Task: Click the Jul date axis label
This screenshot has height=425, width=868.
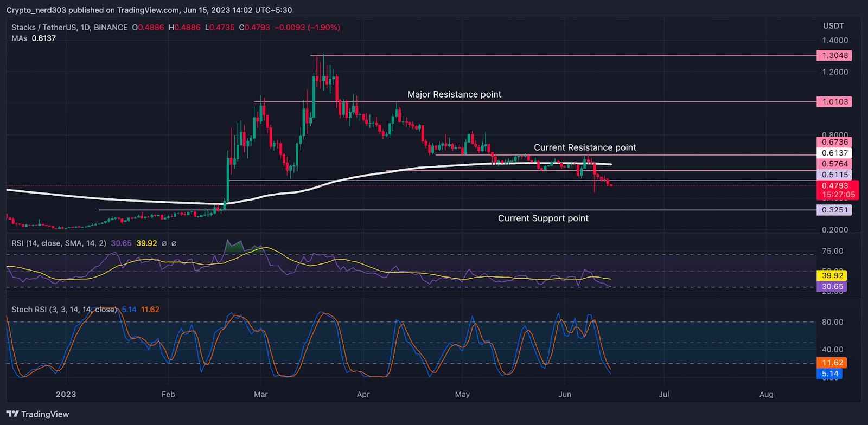Action: [x=664, y=394]
